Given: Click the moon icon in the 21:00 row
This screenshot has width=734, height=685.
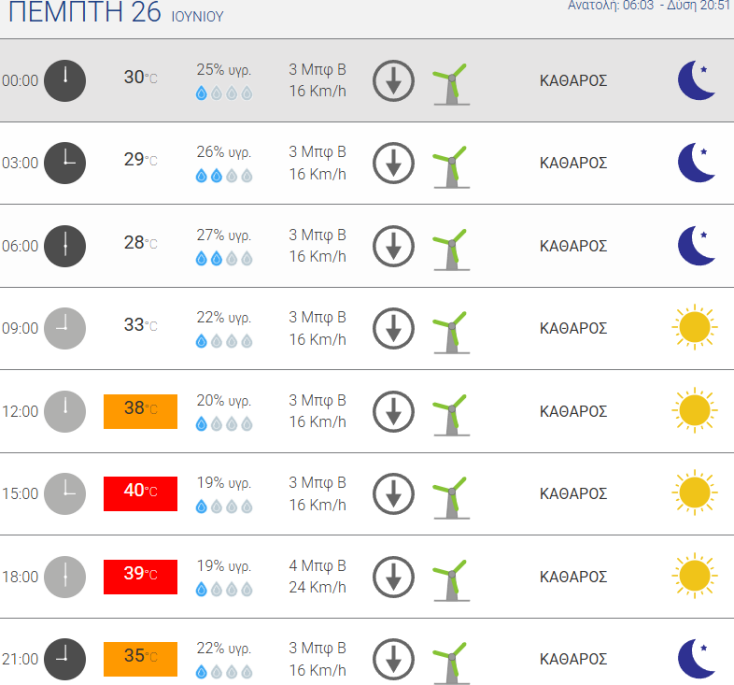Looking at the screenshot, I should [x=697, y=658].
